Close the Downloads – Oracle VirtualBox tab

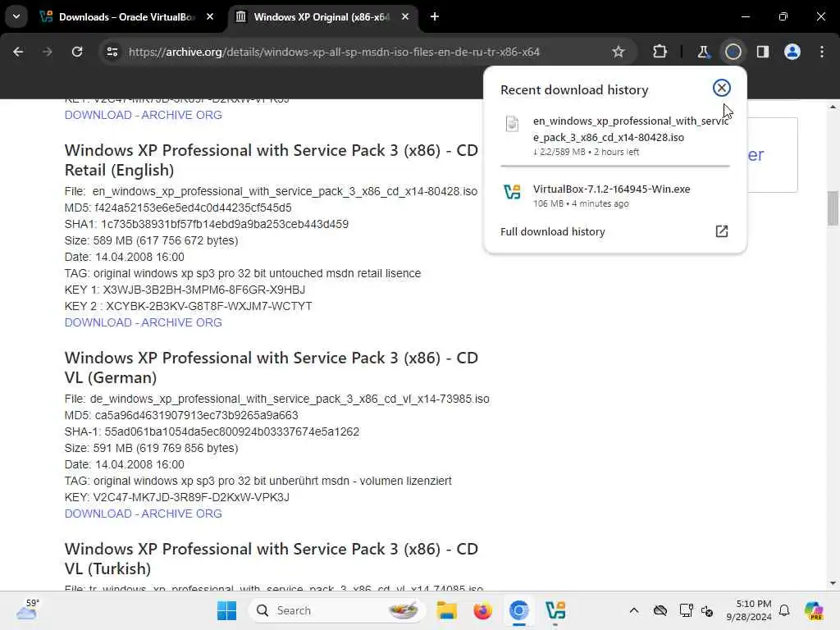click(x=210, y=16)
